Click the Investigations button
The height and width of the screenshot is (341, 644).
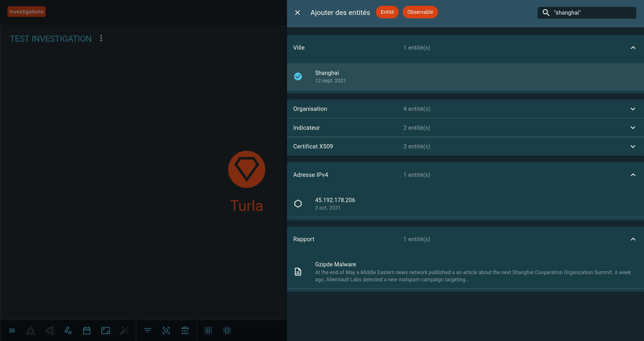coord(26,11)
